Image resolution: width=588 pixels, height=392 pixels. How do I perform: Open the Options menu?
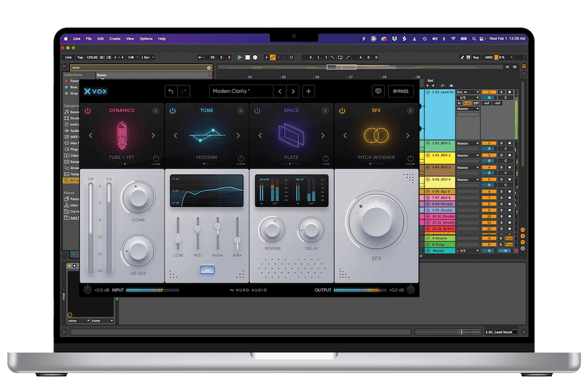pos(146,39)
